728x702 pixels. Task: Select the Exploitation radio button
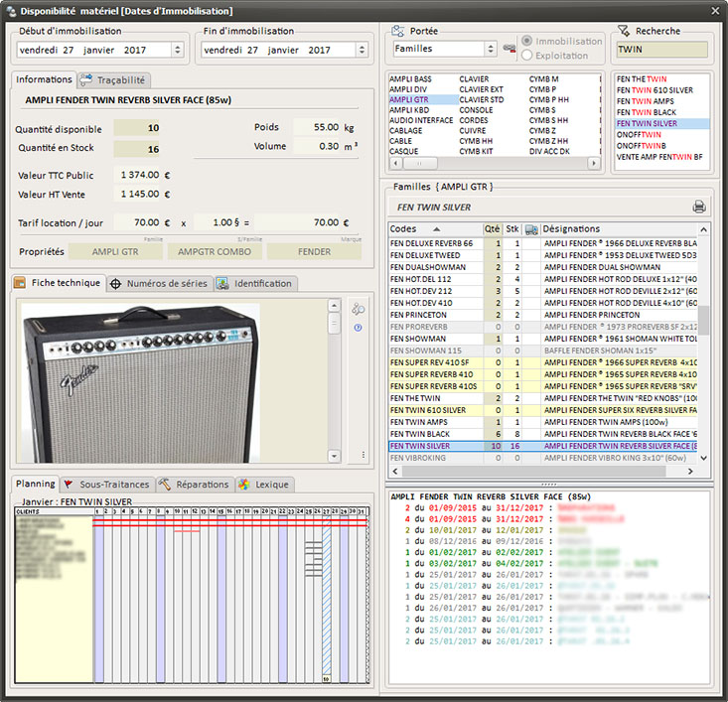[x=527, y=56]
